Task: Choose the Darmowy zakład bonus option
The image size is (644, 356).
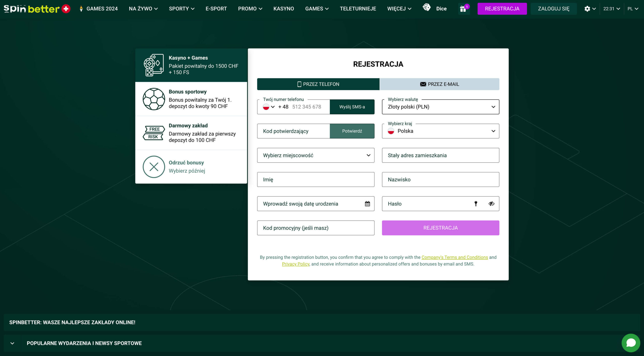Action: tap(191, 133)
